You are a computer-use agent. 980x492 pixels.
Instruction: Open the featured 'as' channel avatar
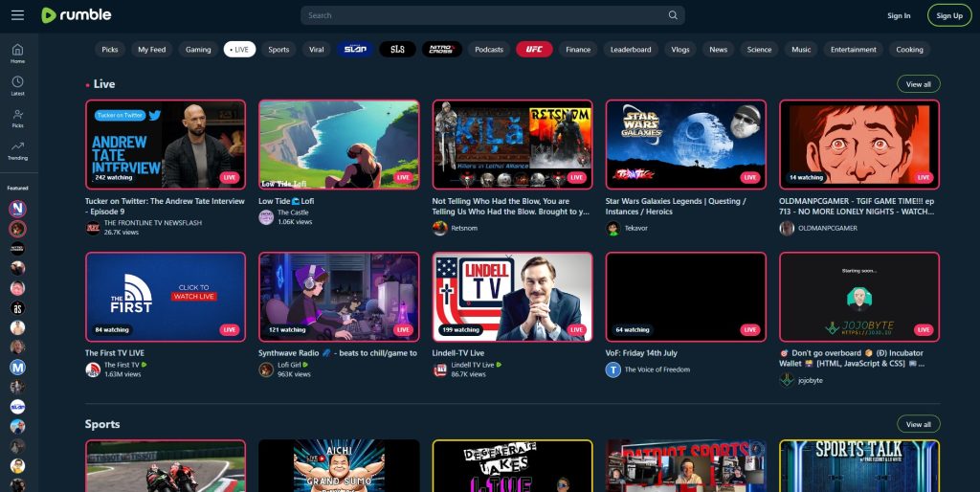tap(17, 307)
